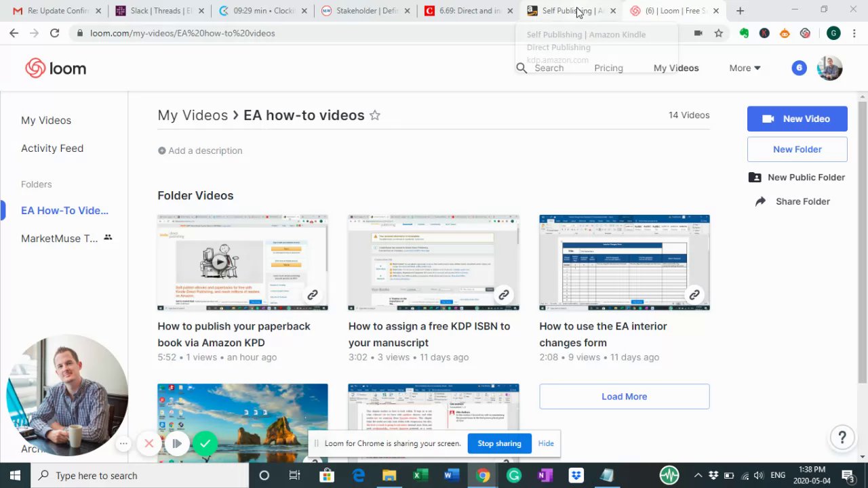
Task: Hide the screen sharing notice
Action: point(546,443)
